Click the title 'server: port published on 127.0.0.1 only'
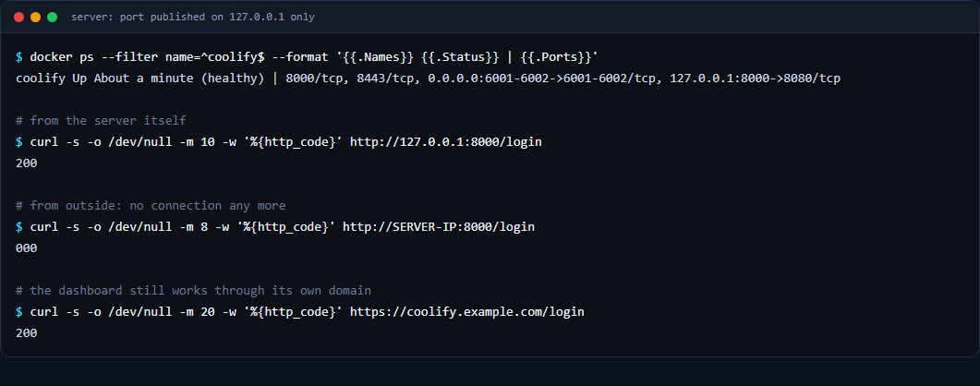The image size is (980, 386). click(193, 17)
